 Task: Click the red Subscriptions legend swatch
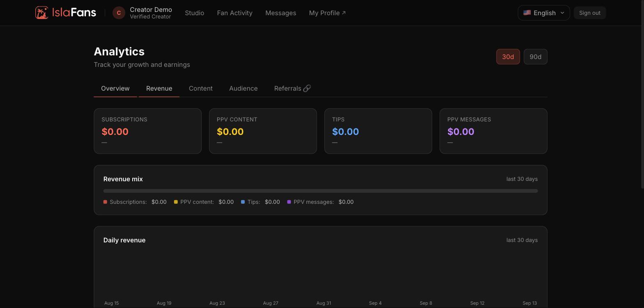click(x=105, y=202)
